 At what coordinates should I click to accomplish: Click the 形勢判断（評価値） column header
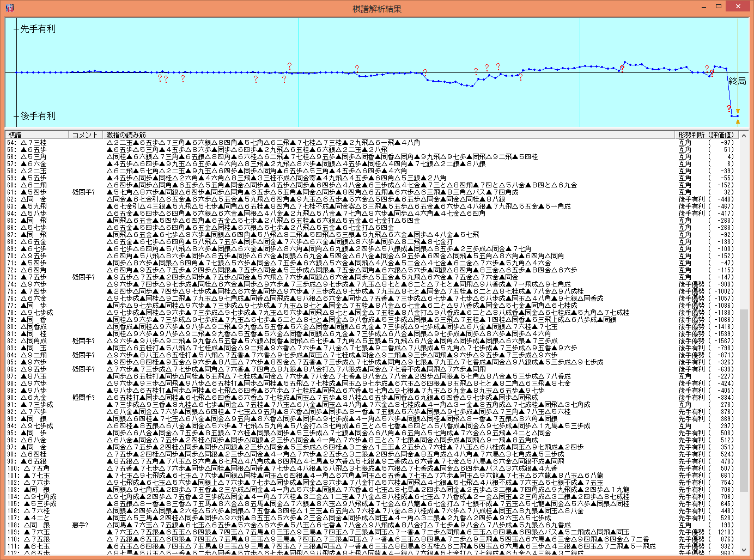coord(707,135)
